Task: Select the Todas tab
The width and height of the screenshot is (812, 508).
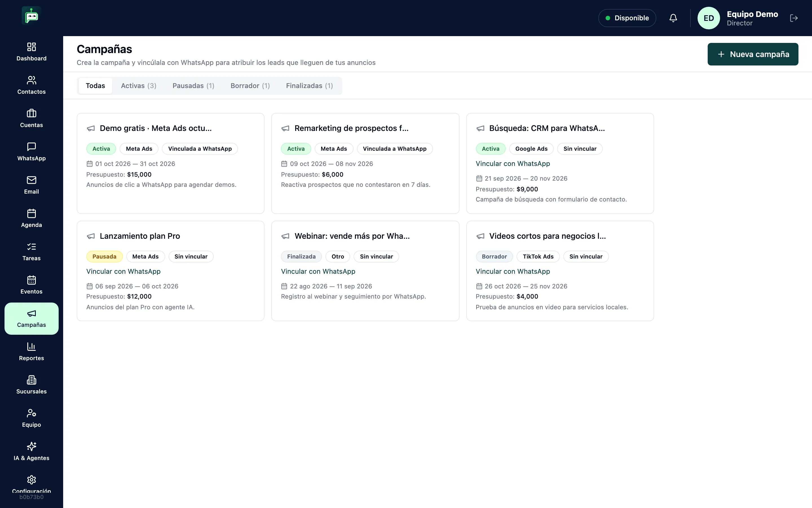Action: pyautogui.click(x=95, y=86)
